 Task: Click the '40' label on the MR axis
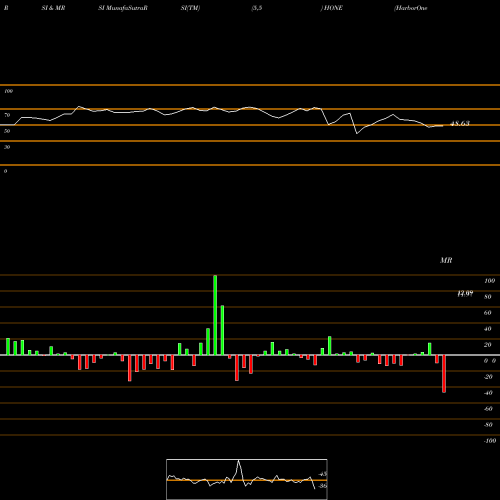[x=488, y=329]
